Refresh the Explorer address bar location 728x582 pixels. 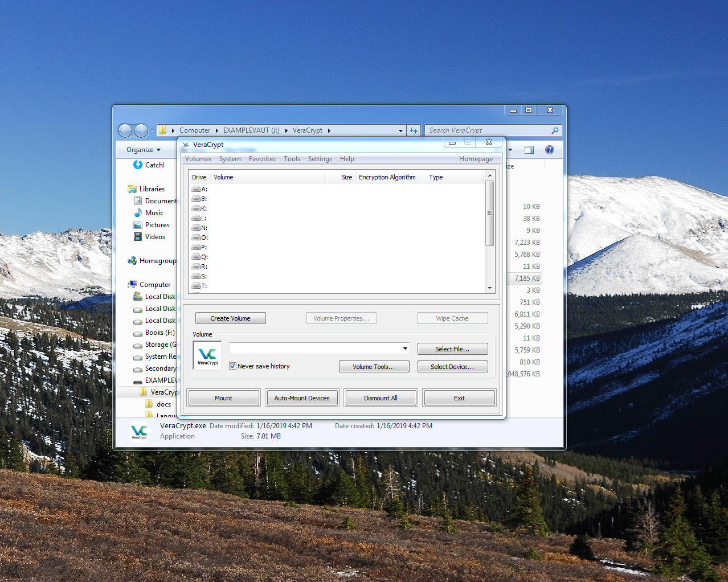(414, 130)
